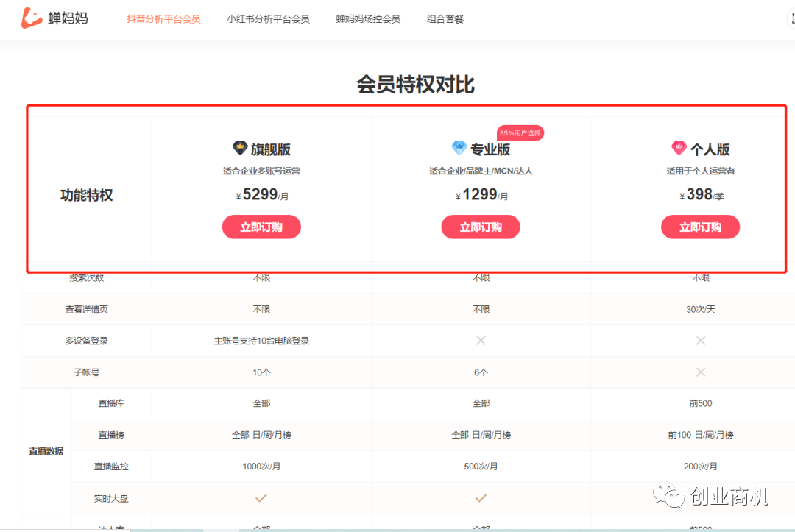Click the ¥5299/月 price
The image size is (795, 532).
coord(262,194)
